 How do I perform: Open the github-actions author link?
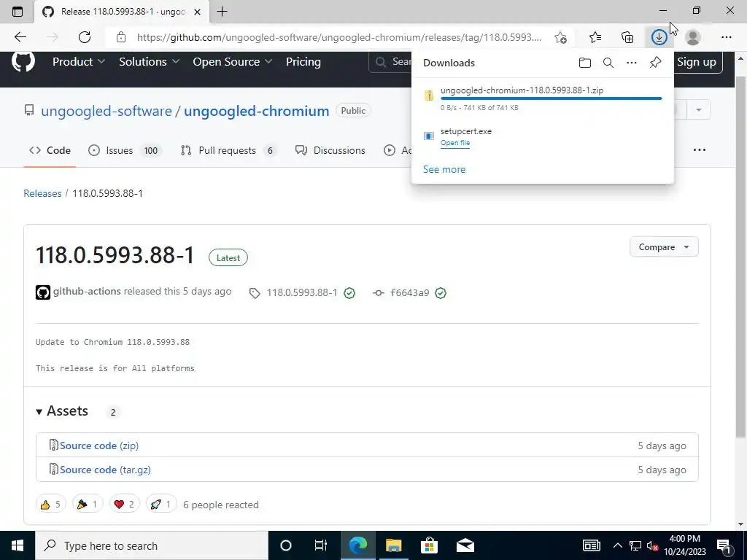point(87,292)
